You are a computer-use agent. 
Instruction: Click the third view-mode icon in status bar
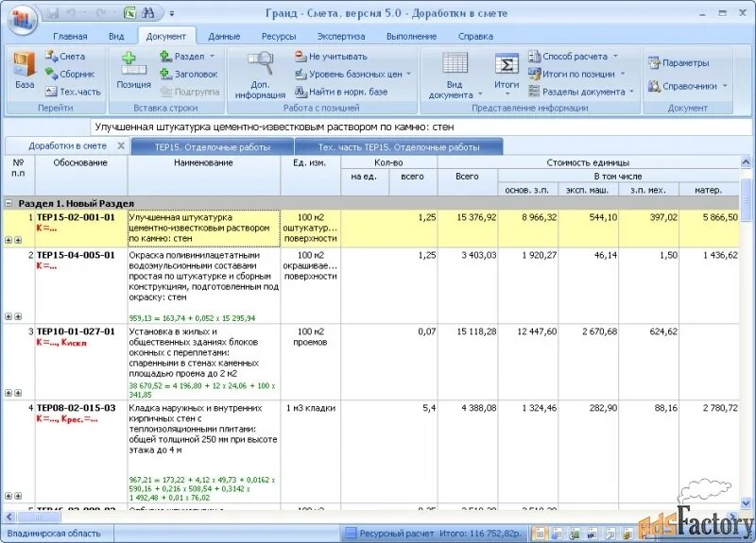575,534
